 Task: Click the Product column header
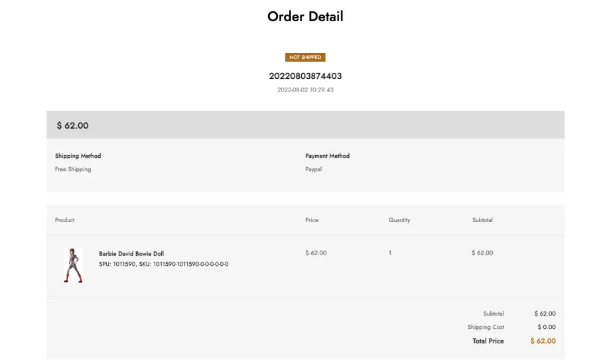65,220
